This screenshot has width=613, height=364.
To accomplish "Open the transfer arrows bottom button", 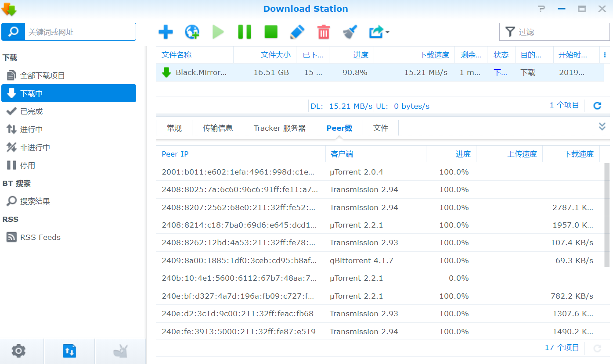I will coord(69,351).
